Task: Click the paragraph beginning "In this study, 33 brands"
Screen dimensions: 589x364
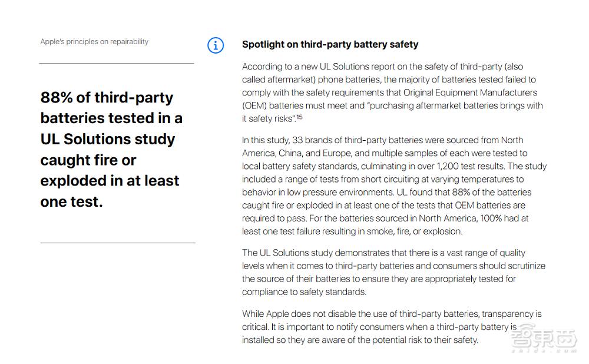Action: [x=394, y=186]
